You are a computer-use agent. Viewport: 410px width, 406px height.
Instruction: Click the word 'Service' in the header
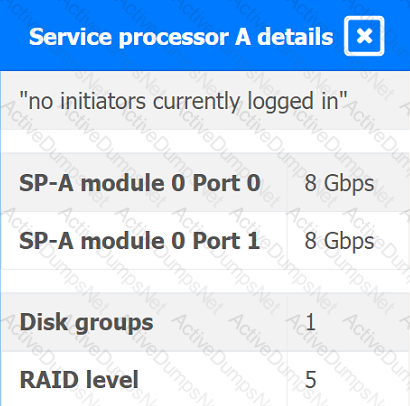(x=70, y=37)
